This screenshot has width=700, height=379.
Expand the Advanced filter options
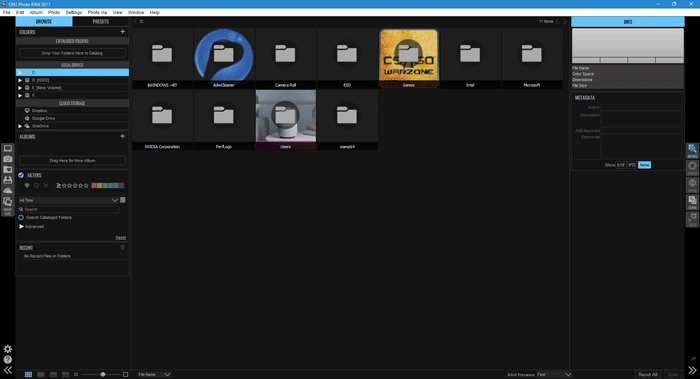pyautogui.click(x=21, y=227)
